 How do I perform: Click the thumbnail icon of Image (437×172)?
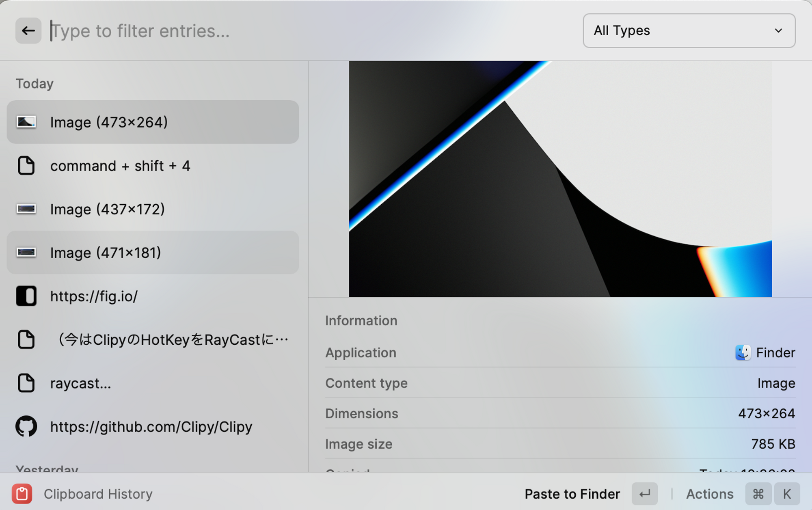click(x=26, y=209)
